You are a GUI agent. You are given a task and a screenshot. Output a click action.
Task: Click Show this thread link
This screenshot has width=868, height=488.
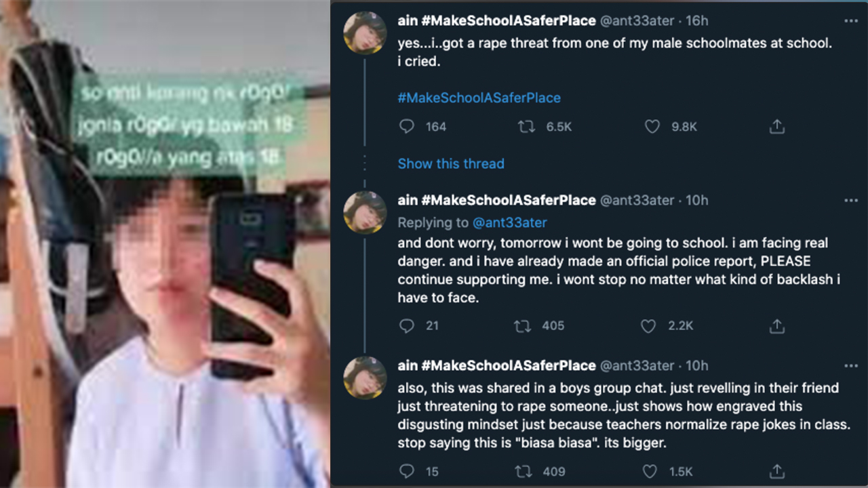pos(451,163)
